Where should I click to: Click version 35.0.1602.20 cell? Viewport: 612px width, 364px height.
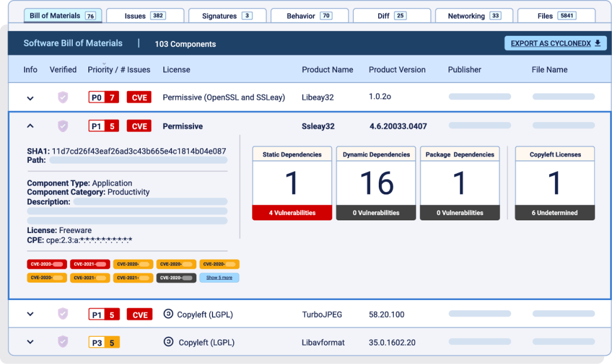coord(392,343)
